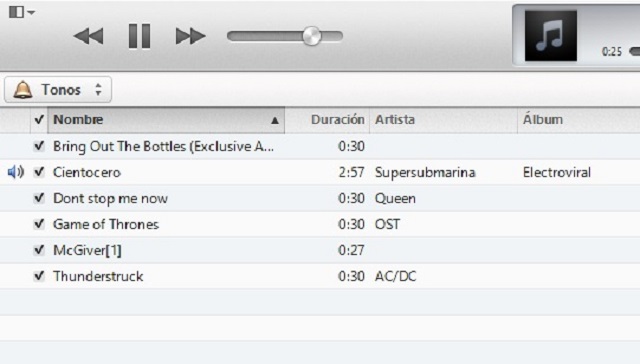Skip to next track with fast-forward button
Viewport: 640px width, 364px height.
point(190,36)
